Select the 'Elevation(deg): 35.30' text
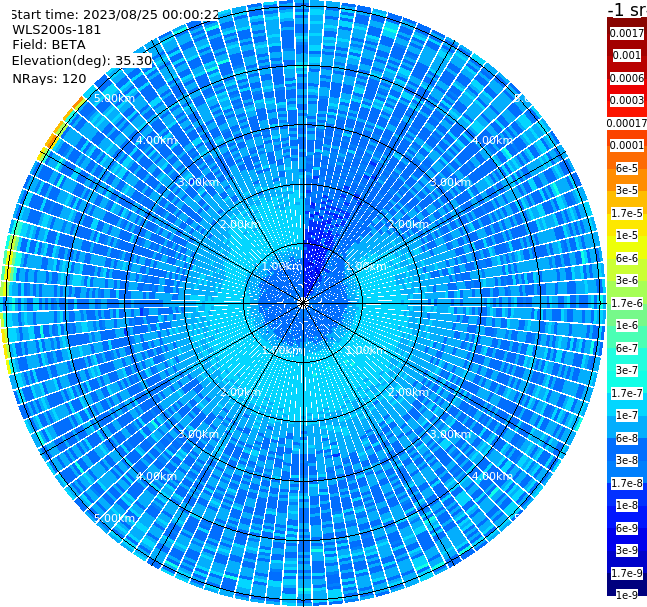 coord(82,61)
